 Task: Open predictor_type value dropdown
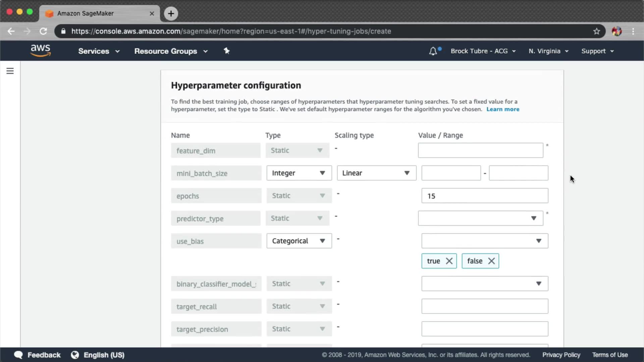[480, 218]
